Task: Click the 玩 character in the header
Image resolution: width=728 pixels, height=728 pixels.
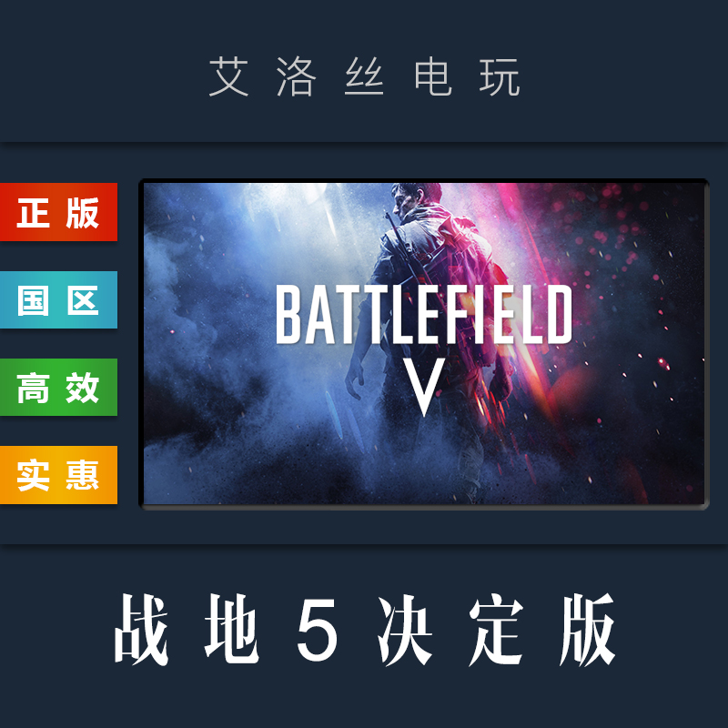Action: (500, 77)
